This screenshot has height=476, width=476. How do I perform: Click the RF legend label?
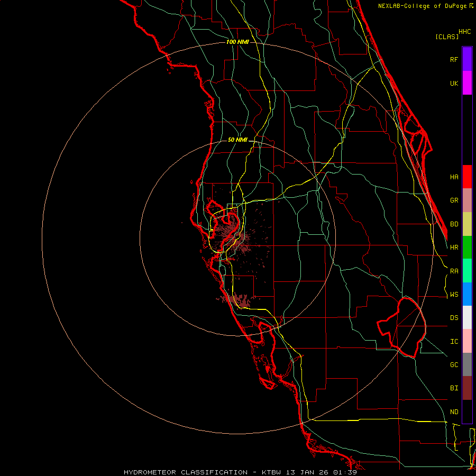[x=454, y=59]
